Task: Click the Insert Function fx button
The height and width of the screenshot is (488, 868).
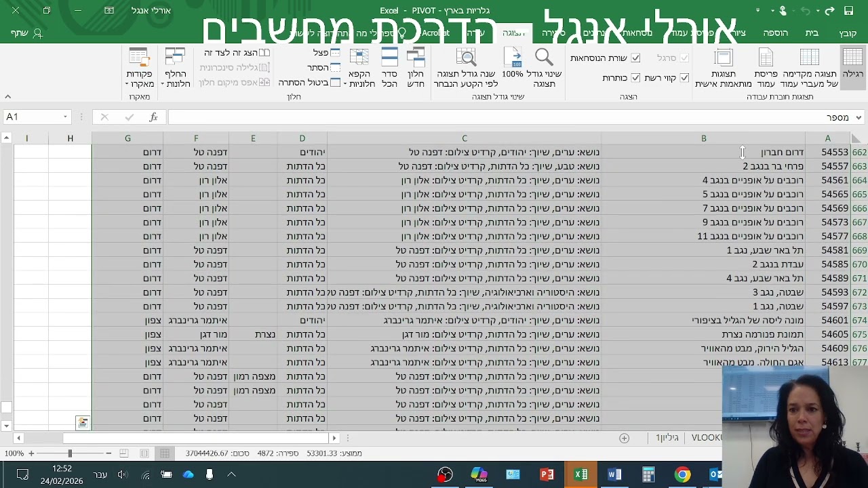Action: tap(153, 117)
